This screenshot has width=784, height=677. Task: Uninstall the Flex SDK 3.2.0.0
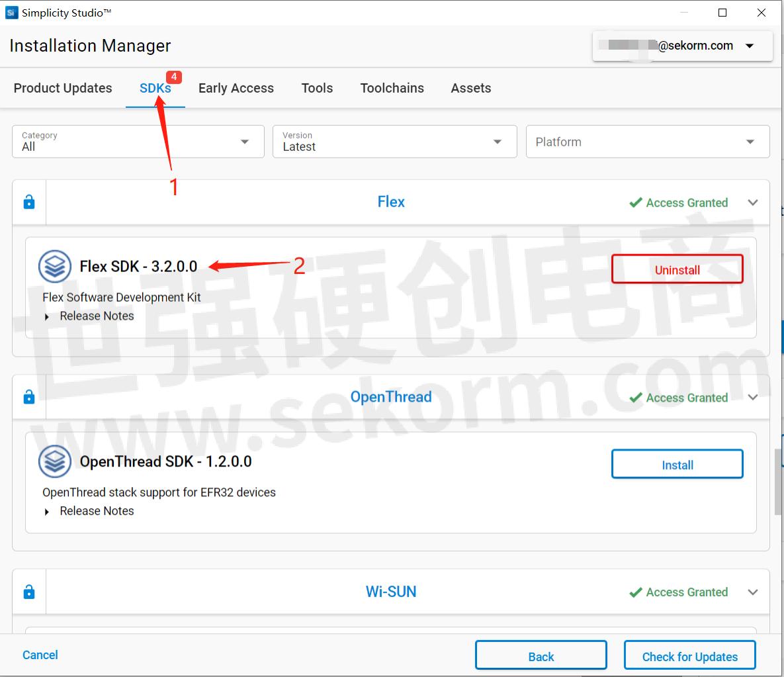677,270
